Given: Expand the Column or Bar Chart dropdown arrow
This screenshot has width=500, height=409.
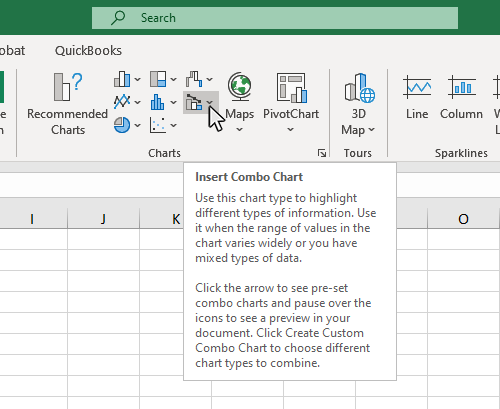Looking at the screenshot, I should point(138,79).
